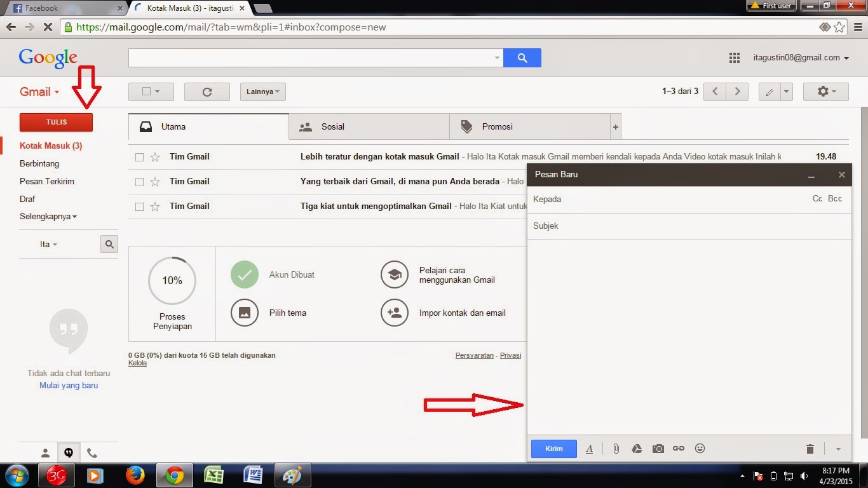Screen dimensions: 868x488
Task: Switch to the Utama tab
Action: (208, 126)
